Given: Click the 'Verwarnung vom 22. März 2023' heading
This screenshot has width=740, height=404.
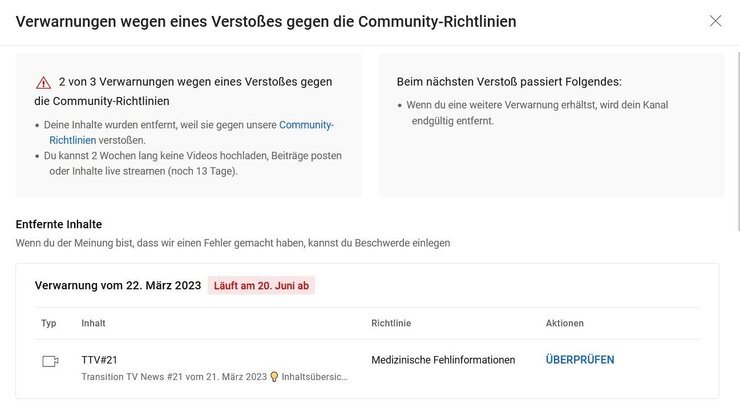Looking at the screenshot, I should (118, 286).
